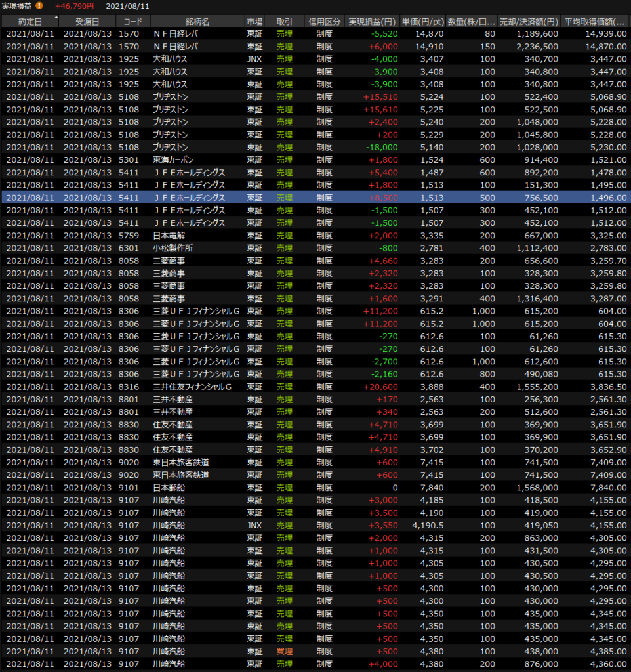631x672 pixels.
Task: Click the 銘柄名 column header
Action: [197, 21]
